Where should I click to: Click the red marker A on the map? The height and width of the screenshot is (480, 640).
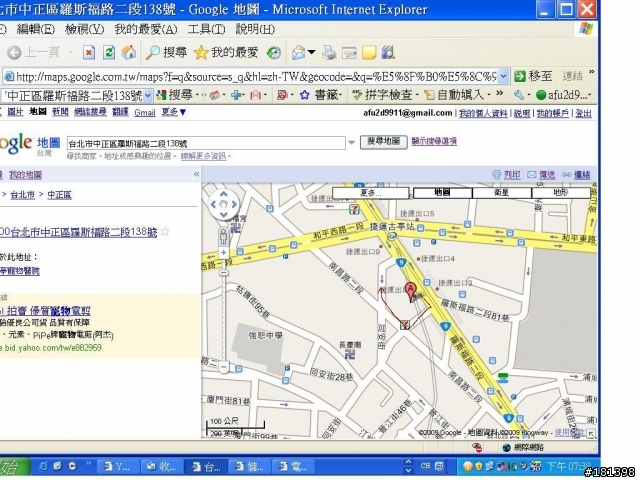click(x=411, y=291)
